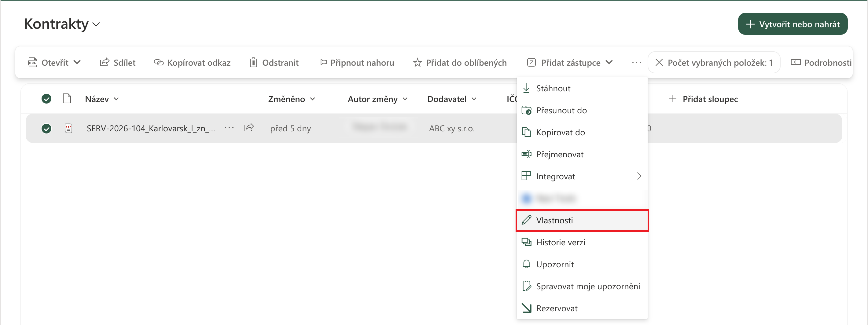
Task: Click Přidat sloupec to add column
Action: (x=703, y=99)
